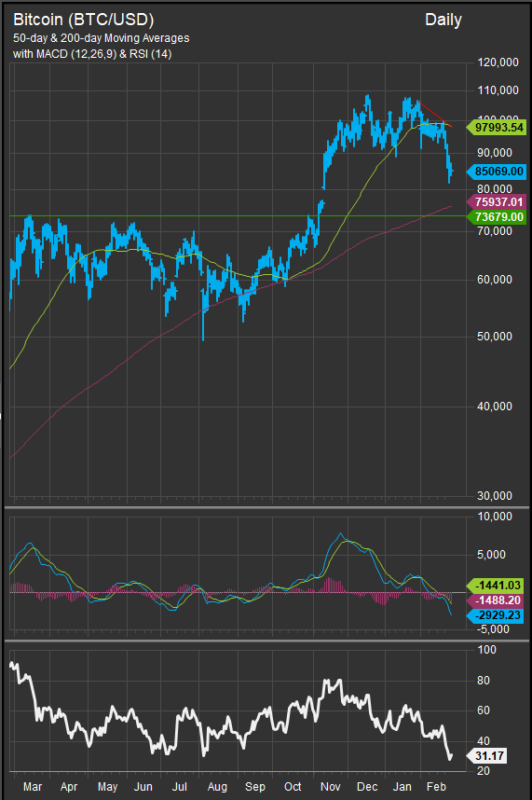
Task: Click the Oct month label on time axis
Action: [x=293, y=787]
